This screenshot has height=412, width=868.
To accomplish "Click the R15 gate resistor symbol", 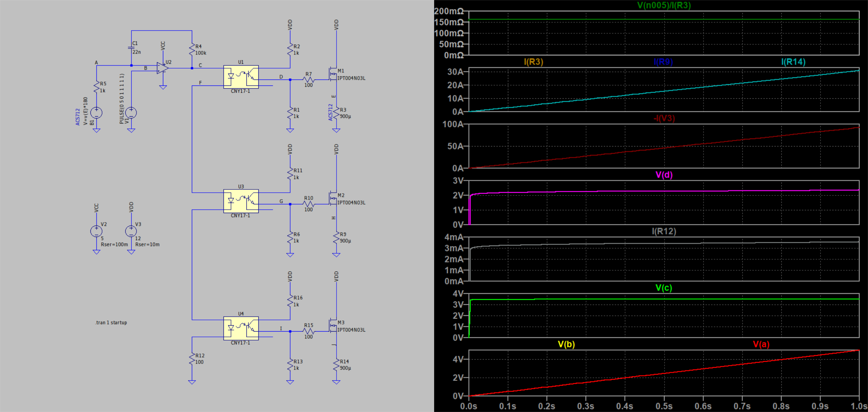I will pyautogui.click(x=309, y=331).
